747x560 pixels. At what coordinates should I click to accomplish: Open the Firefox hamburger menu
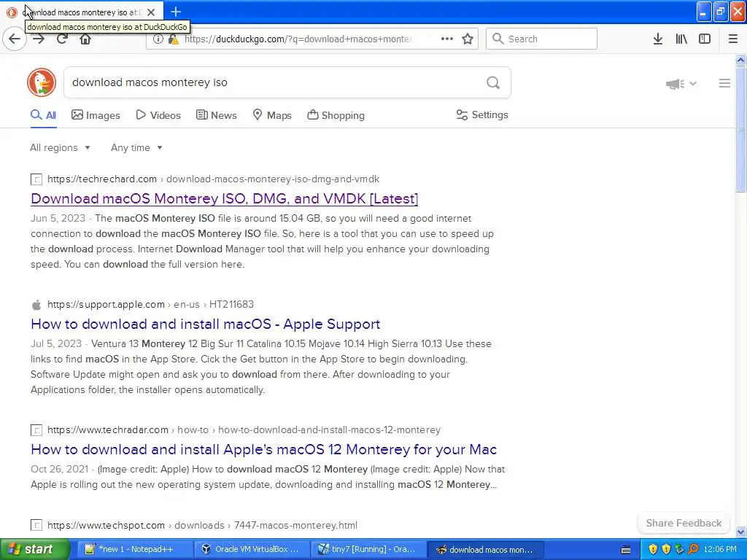(733, 39)
